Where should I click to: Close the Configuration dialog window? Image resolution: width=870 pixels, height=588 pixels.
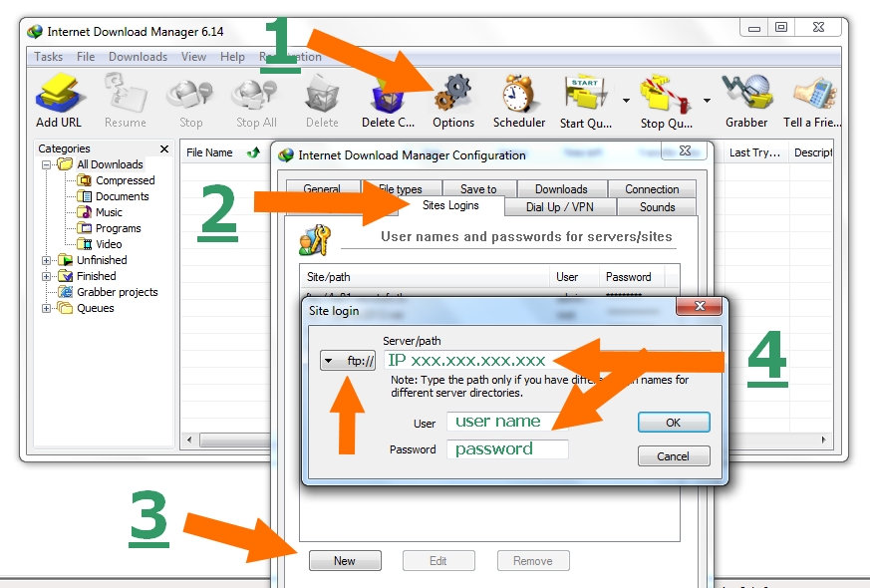686,150
